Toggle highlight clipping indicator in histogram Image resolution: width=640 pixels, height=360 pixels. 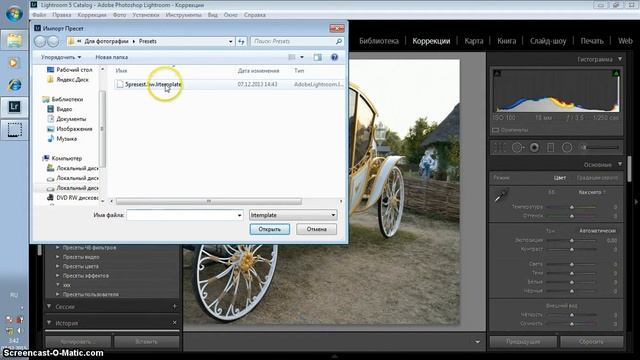pos(616,73)
